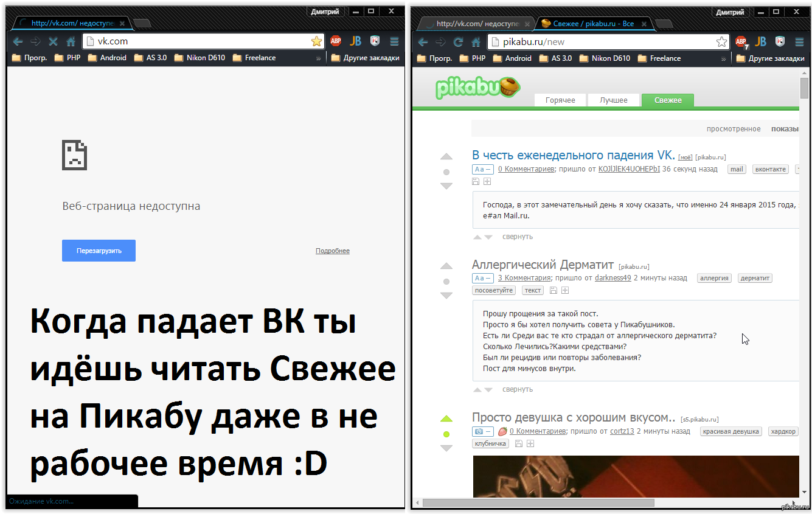Open the 'Freelance' bookmarks folder in the pikabu window
The image size is (812, 514).
[659, 58]
